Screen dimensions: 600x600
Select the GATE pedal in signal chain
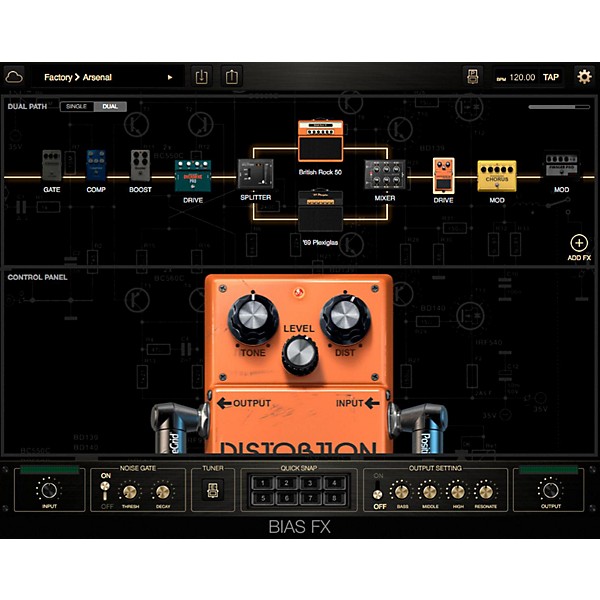[x=52, y=165]
